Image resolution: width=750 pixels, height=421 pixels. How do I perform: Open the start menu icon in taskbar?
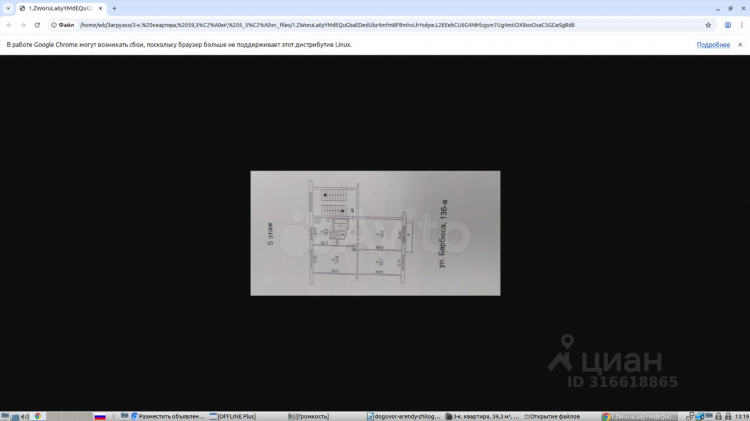point(5,417)
